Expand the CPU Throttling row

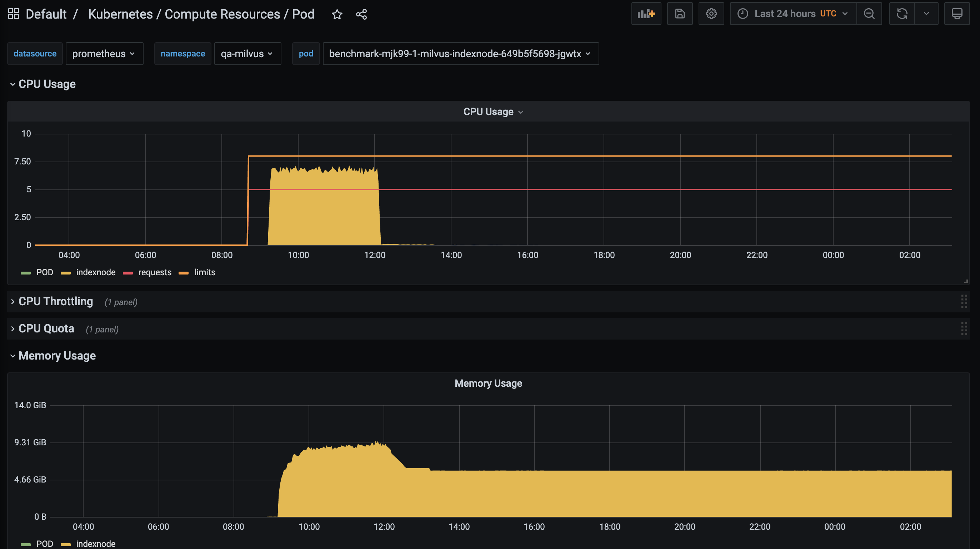tap(56, 301)
